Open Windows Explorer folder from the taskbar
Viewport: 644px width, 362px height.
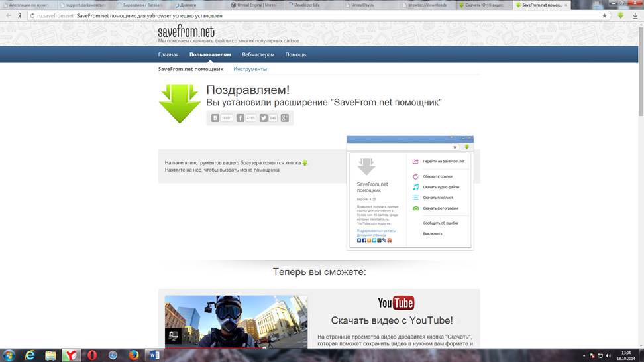(50, 355)
